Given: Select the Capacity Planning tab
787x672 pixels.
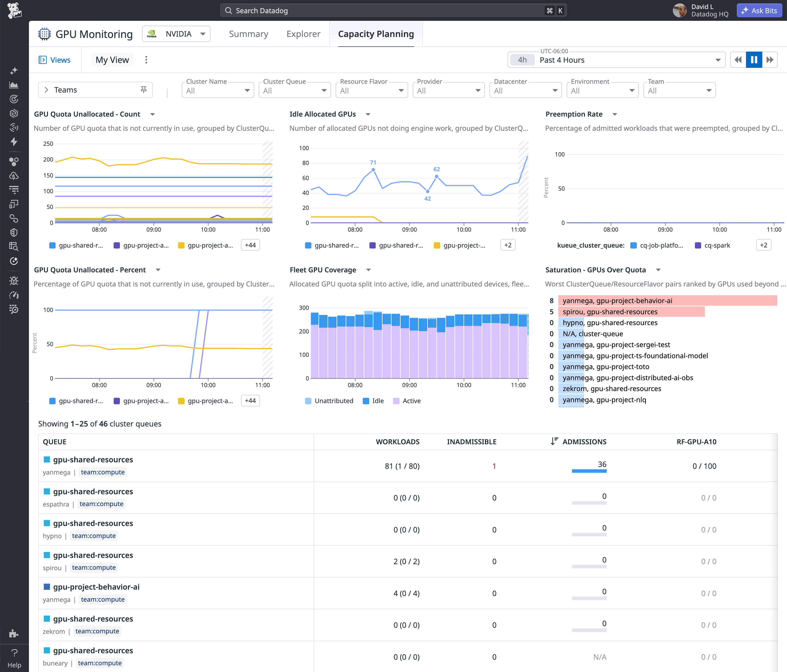Looking at the screenshot, I should 376,34.
